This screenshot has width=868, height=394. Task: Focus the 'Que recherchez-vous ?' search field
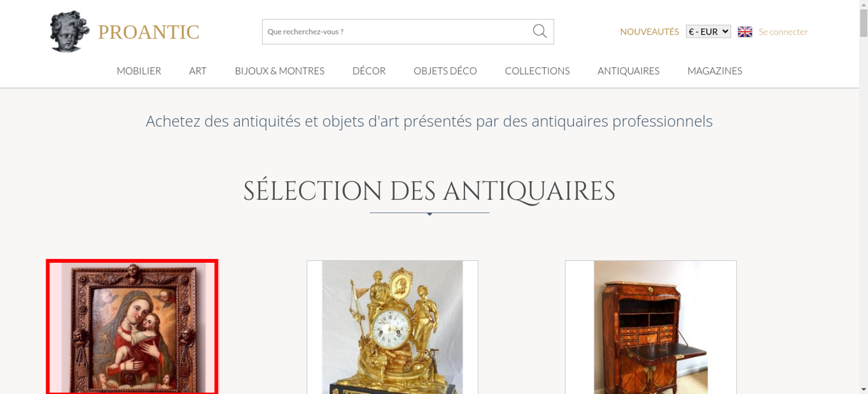tap(397, 32)
